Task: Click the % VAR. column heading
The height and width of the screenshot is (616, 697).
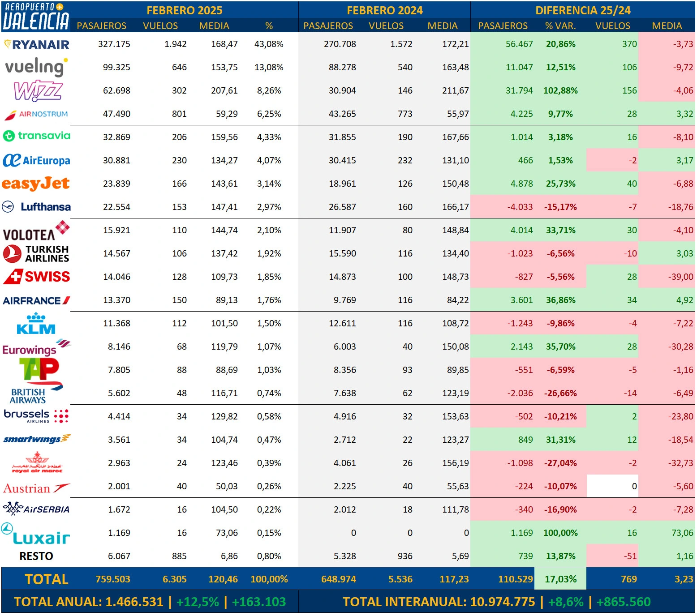Action: click(560, 26)
